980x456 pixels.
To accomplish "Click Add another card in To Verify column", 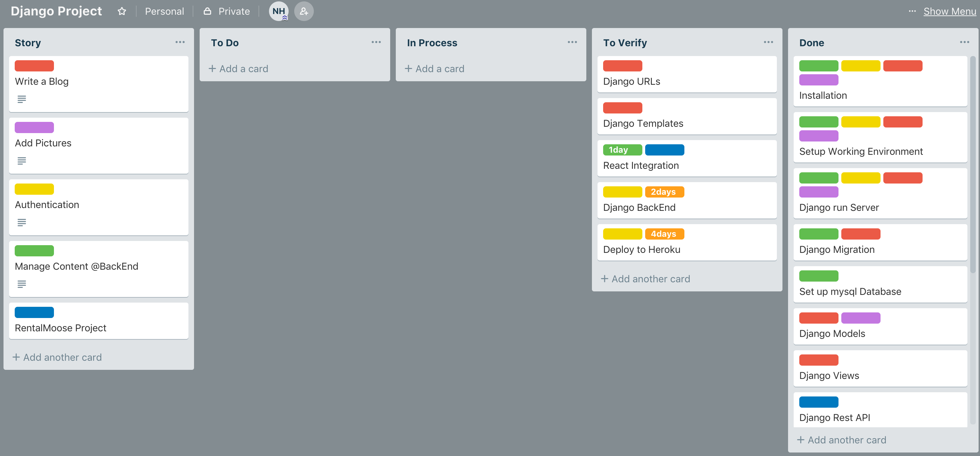I will (x=646, y=278).
